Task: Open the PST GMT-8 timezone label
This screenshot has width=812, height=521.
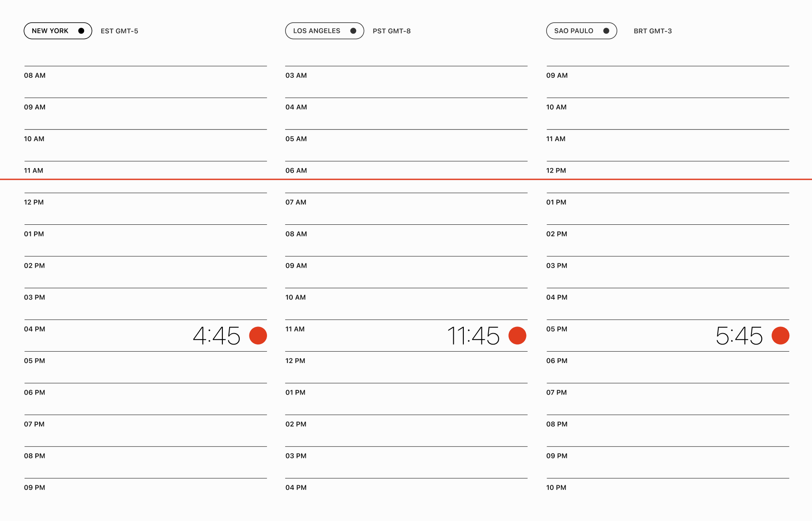Action: click(x=391, y=31)
